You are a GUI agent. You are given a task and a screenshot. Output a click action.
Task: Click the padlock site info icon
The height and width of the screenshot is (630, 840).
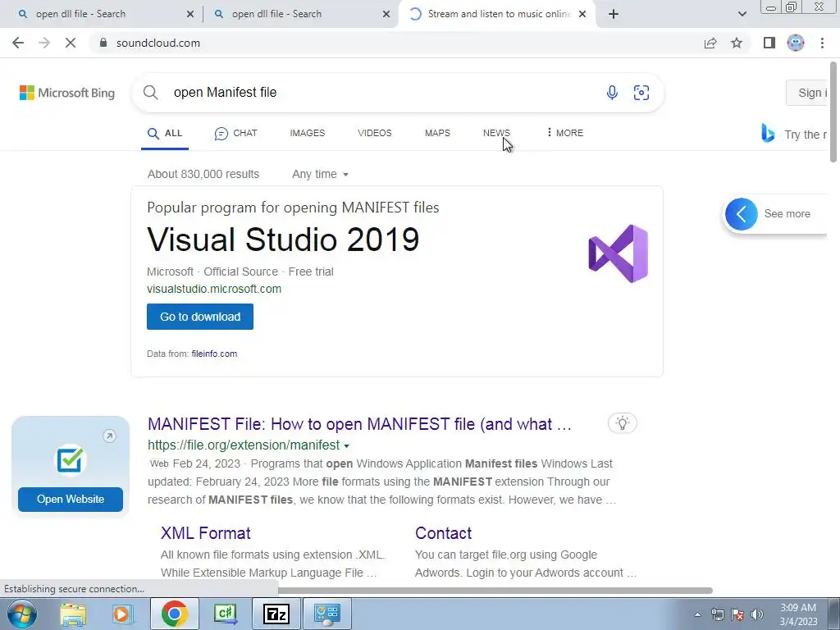coord(103,43)
